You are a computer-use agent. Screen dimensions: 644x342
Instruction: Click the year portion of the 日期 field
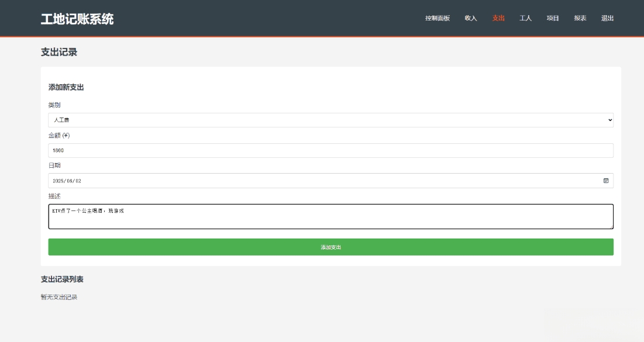click(58, 181)
